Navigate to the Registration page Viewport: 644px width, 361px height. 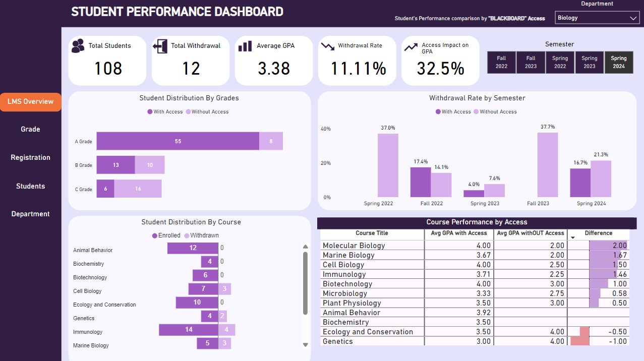pos(30,157)
